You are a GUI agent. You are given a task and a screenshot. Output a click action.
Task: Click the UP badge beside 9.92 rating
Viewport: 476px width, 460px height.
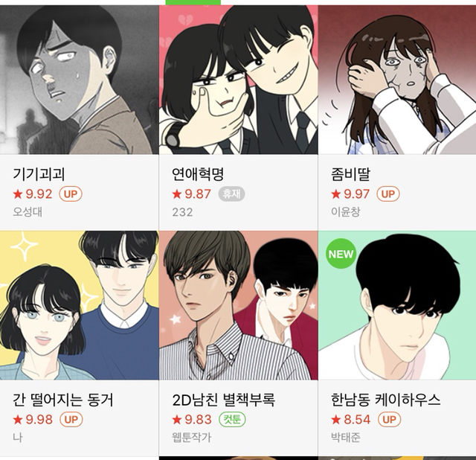pos(71,194)
